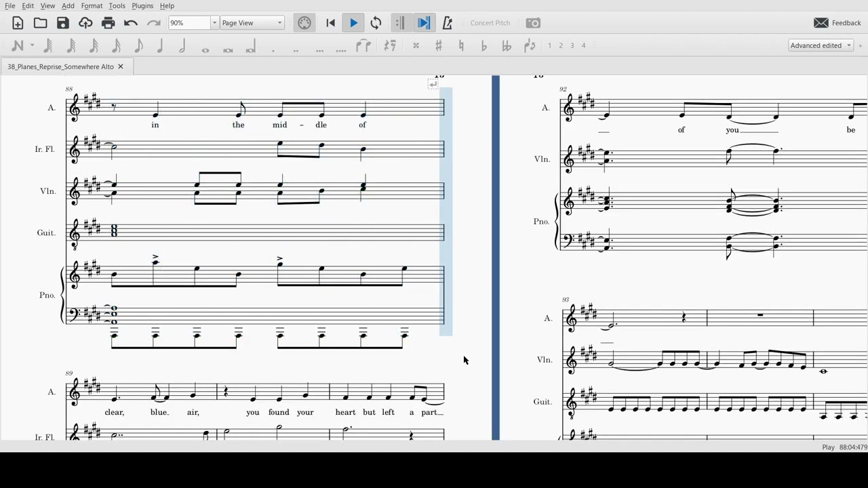The image size is (868, 488).
Task: Add a new workspace with the plus button
Action: click(861, 45)
